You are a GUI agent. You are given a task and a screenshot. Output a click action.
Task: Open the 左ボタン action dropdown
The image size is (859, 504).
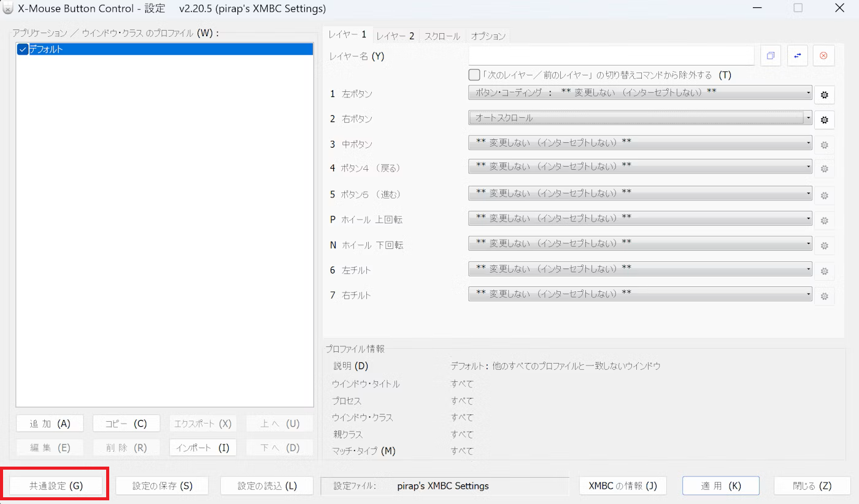coord(640,93)
